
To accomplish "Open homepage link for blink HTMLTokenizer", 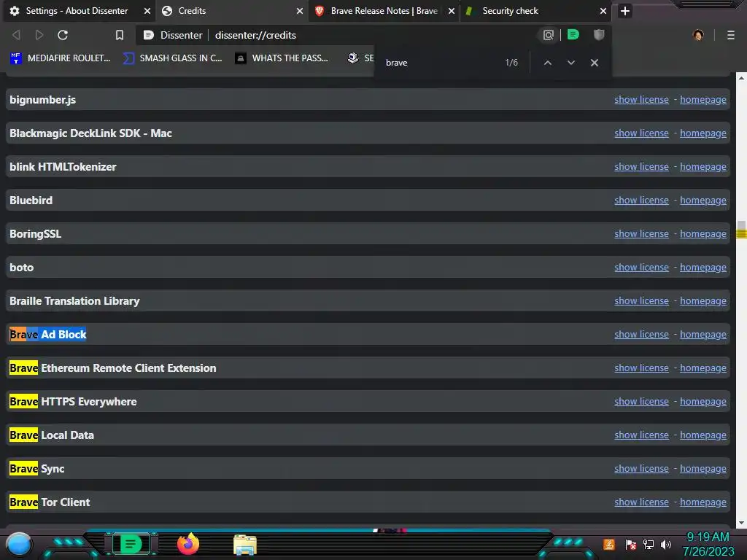I will coord(703,167).
